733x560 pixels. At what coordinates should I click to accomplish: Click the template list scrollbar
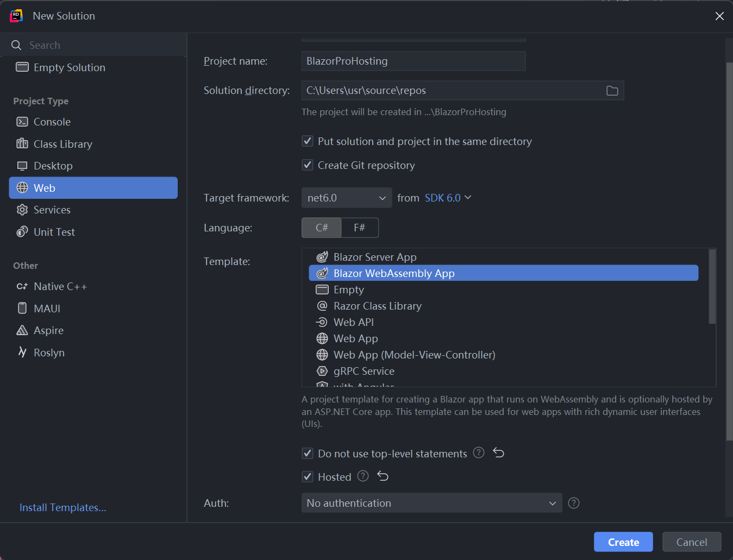pos(712,287)
